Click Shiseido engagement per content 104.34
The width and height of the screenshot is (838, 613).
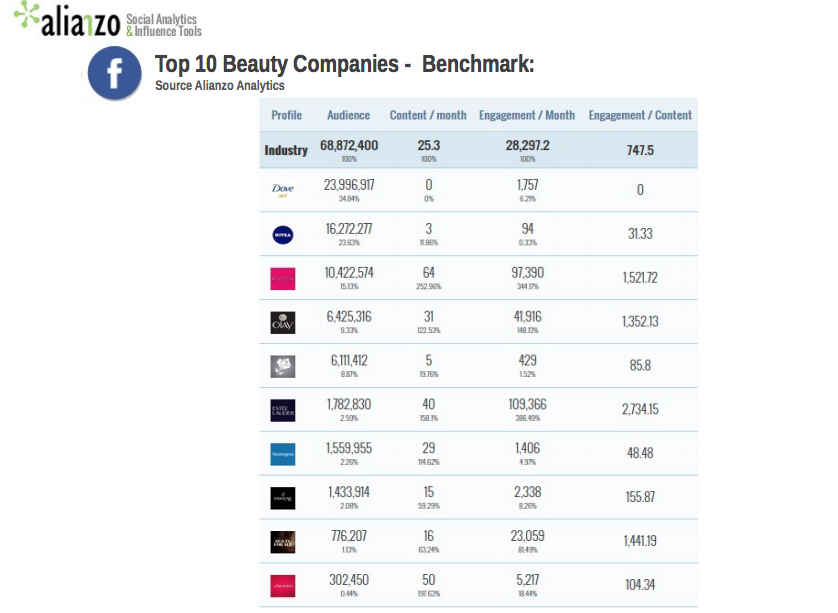(x=640, y=584)
